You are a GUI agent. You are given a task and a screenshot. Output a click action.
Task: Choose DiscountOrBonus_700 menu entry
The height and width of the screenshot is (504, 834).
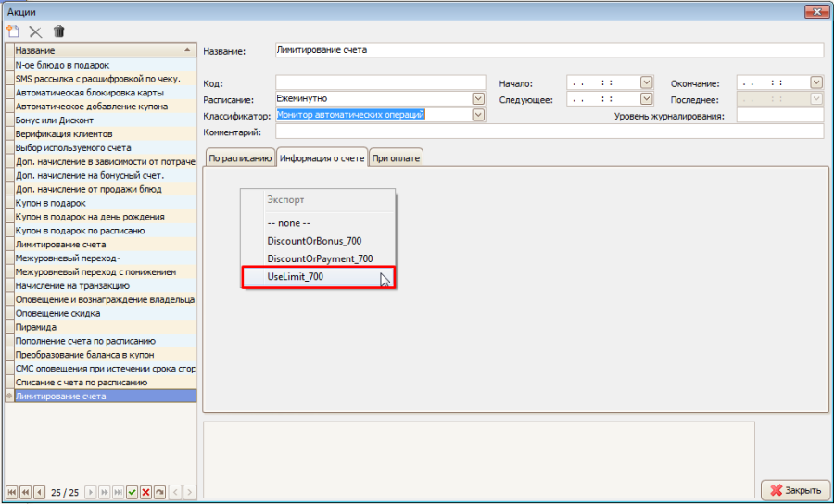(313, 241)
